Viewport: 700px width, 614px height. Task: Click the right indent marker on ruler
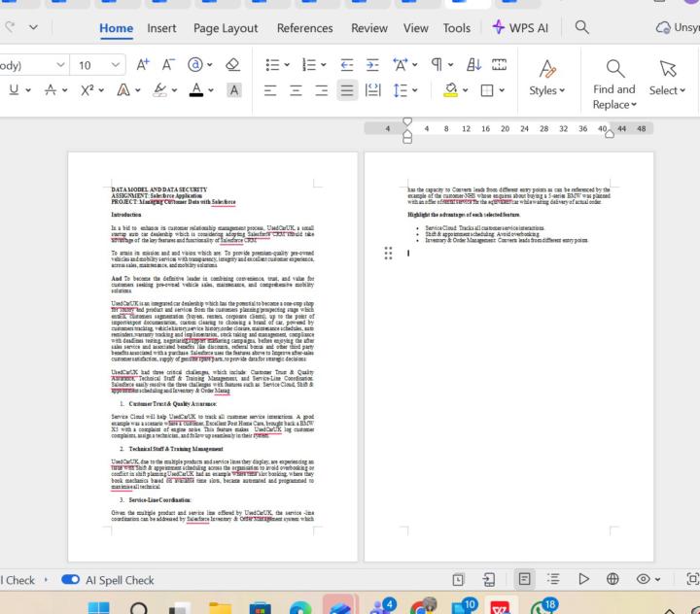click(x=610, y=134)
